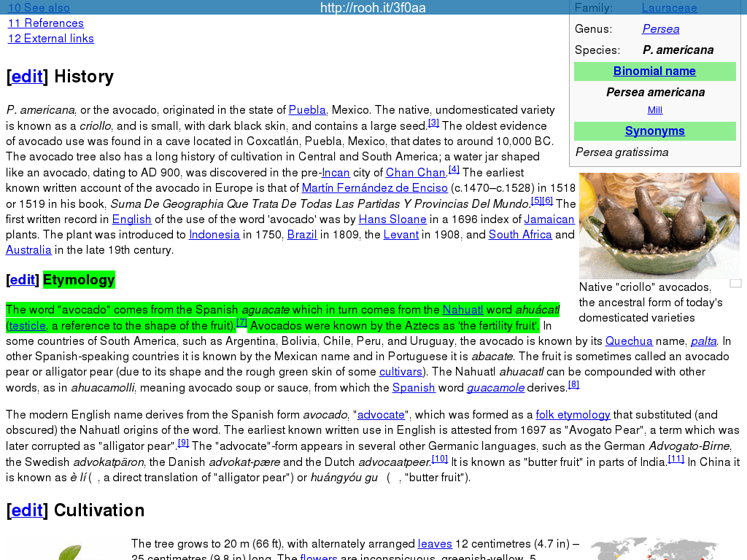Open the Lauraceae family link
The height and width of the screenshot is (560, 747).
669,8
